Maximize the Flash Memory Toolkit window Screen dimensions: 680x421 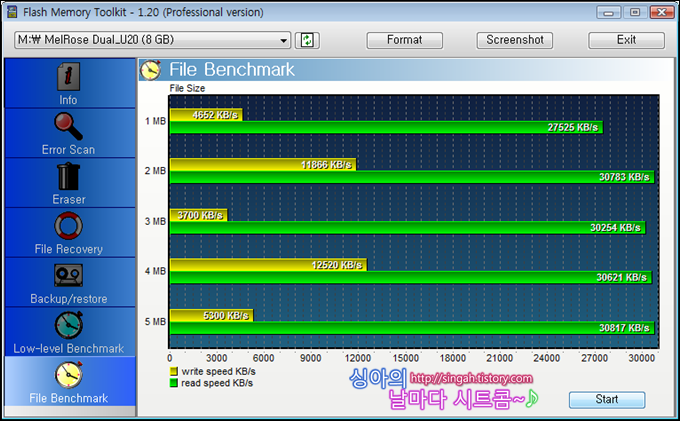point(635,12)
